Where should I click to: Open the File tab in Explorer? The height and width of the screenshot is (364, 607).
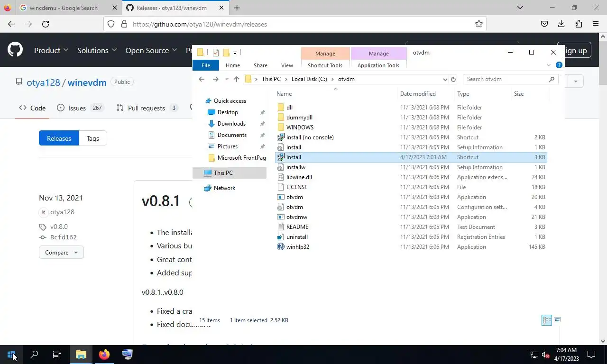pos(206,65)
